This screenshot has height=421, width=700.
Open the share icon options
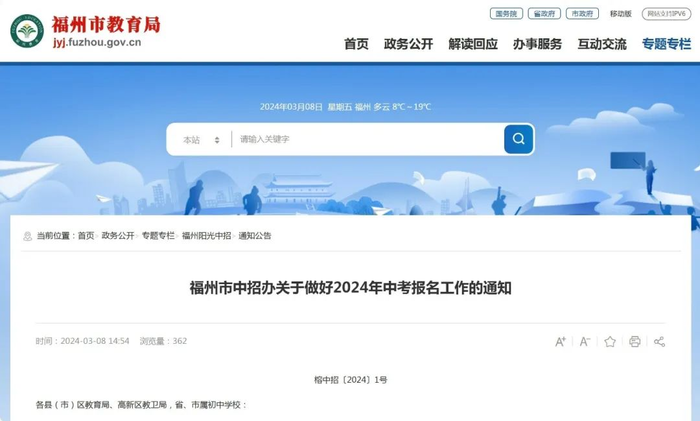point(659,342)
